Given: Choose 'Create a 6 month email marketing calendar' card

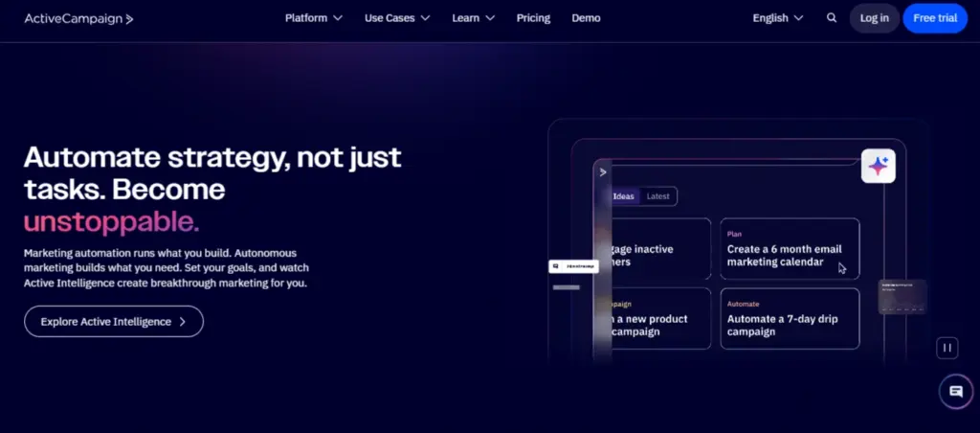Looking at the screenshot, I should point(790,248).
